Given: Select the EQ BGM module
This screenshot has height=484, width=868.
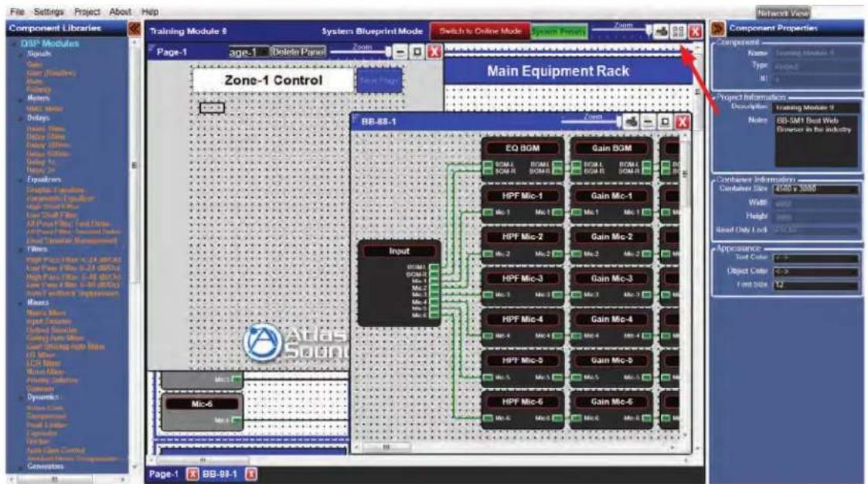Looking at the screenshot, I should (x=523, y=159).
